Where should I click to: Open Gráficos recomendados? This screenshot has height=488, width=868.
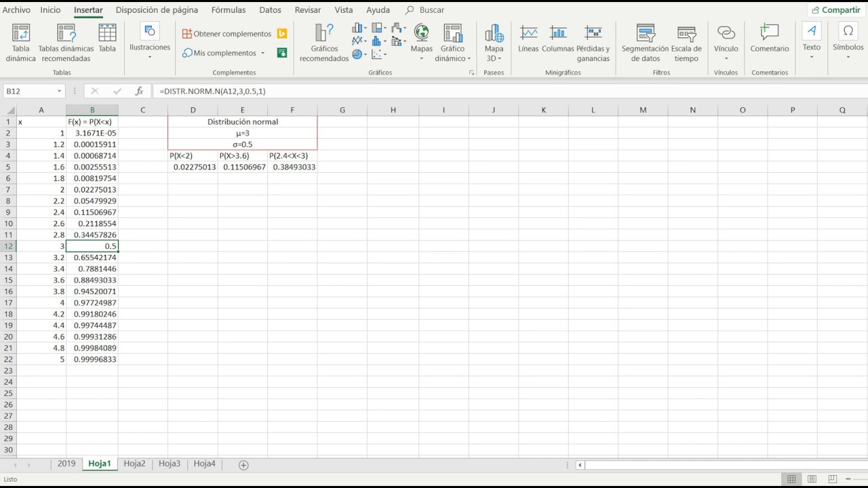324,43
